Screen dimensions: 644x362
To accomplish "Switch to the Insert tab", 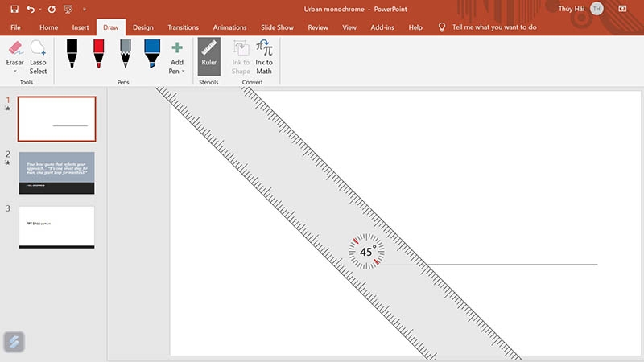I will click(80, 27).
